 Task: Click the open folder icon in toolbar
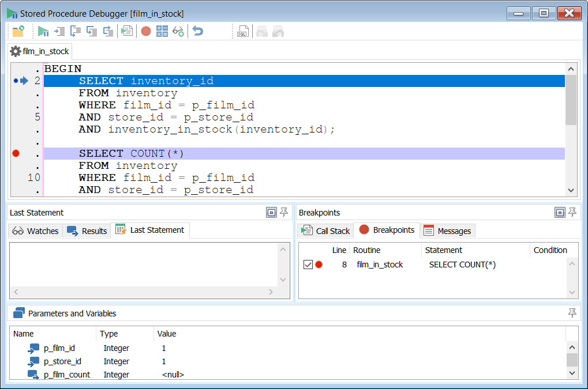[x=18, y=31]
